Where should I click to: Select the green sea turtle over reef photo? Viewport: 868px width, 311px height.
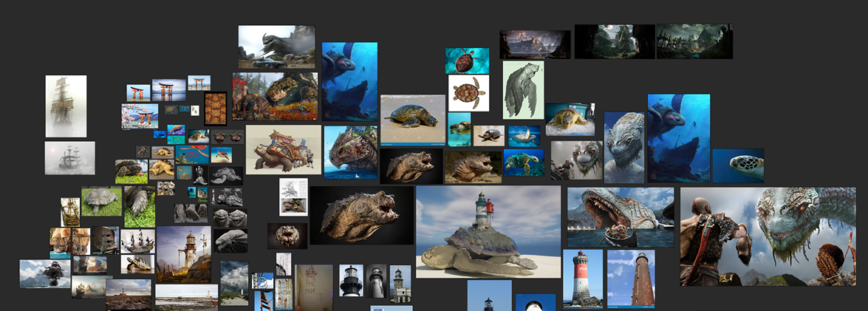click(524, 163)
